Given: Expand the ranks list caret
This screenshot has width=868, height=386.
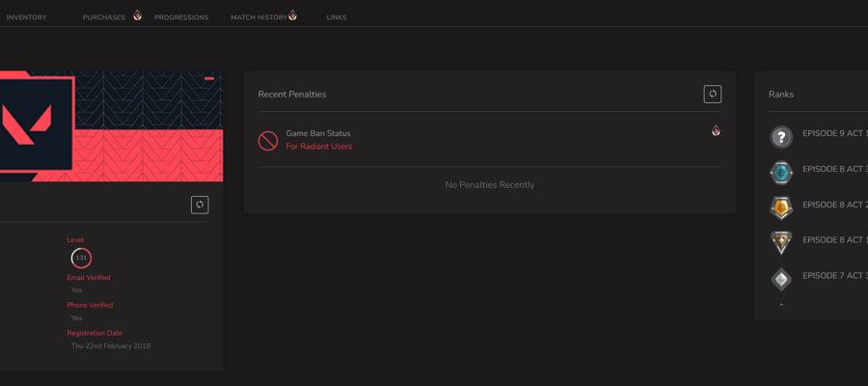Looking at the screenshot, I should coord(781,305).
